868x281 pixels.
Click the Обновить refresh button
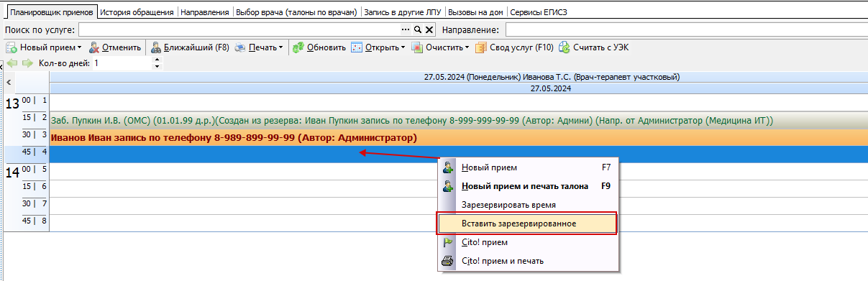click(319, 47)
